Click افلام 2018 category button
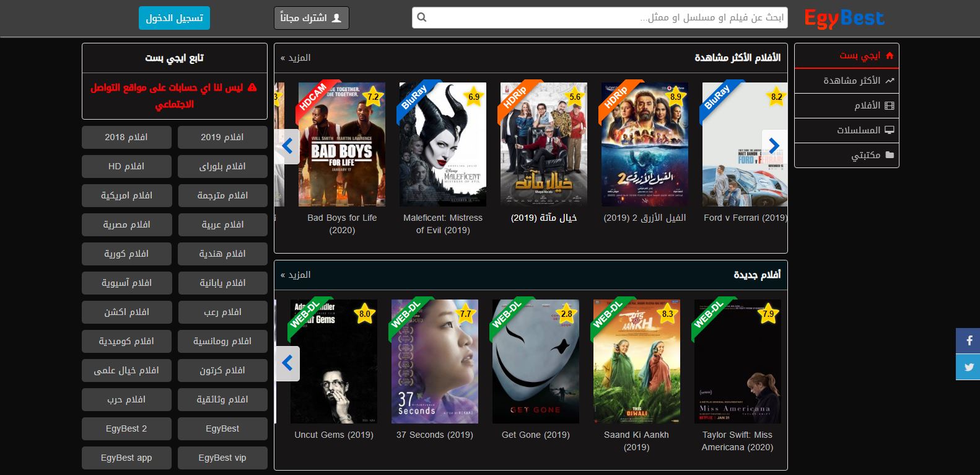Viewport: 980px width, 475px height. [x=126, y=137]
